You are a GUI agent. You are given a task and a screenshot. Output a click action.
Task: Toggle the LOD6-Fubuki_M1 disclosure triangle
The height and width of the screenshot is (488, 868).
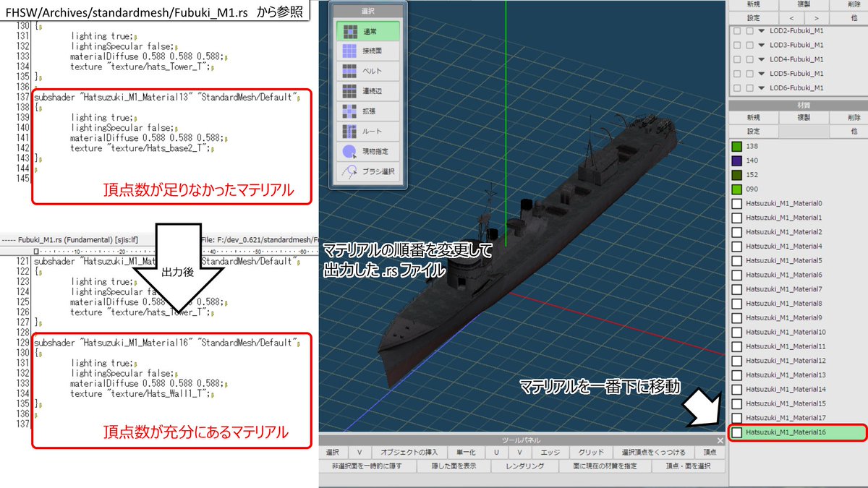coord(762,88)
